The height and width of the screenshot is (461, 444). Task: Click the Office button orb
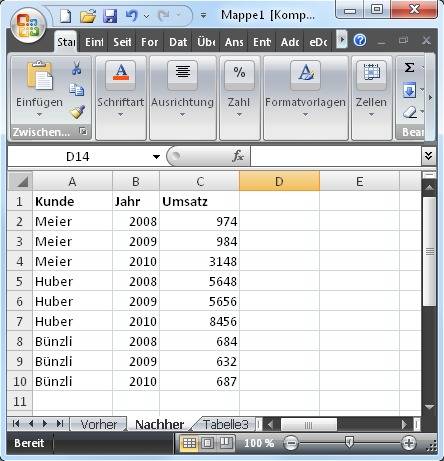pyautogui.click(x=28, y=26)
